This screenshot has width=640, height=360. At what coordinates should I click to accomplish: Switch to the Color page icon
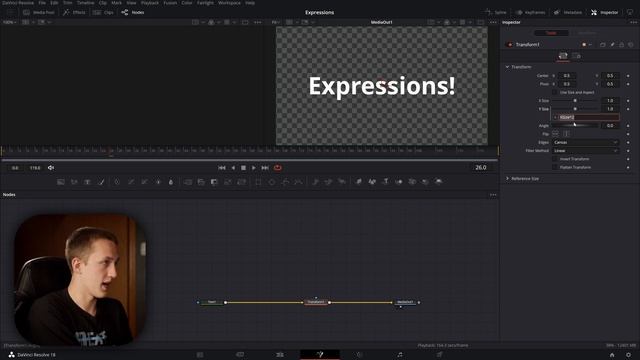pyautogui.click(x=360, y=355)
